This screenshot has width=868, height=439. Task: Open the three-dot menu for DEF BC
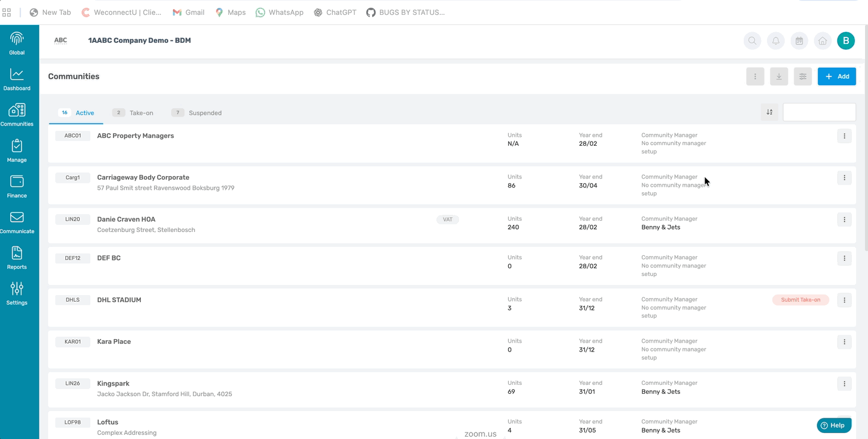pos(844,258)
